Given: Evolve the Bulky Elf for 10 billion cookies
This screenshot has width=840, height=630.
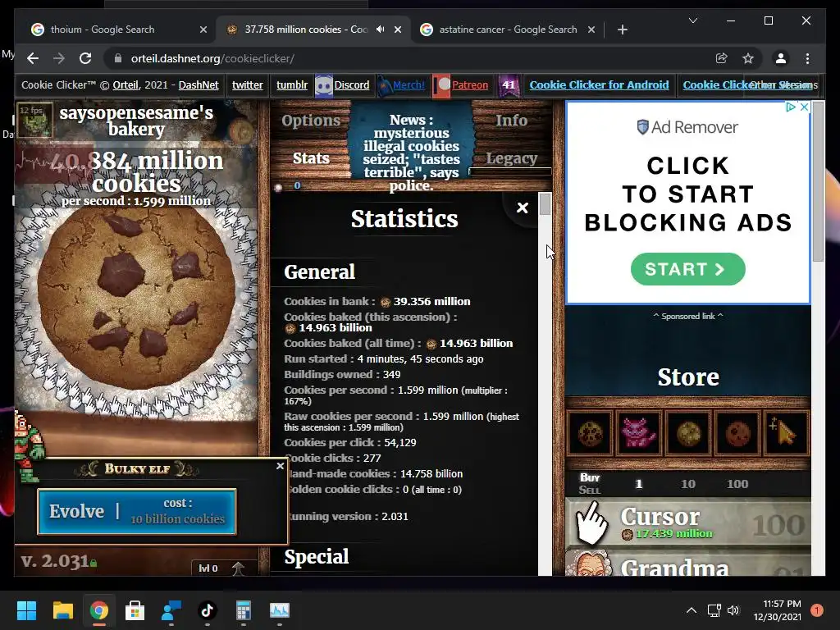Looking at the screenshot, I should point(137,512).
